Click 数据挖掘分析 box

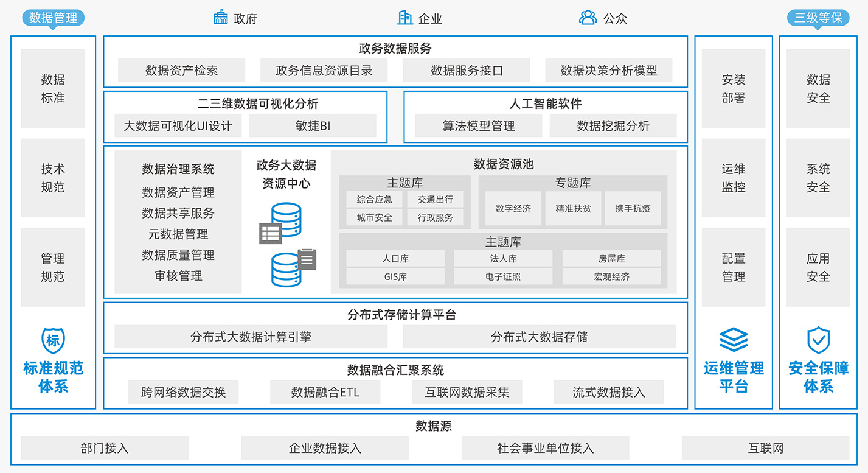(613, 125)
